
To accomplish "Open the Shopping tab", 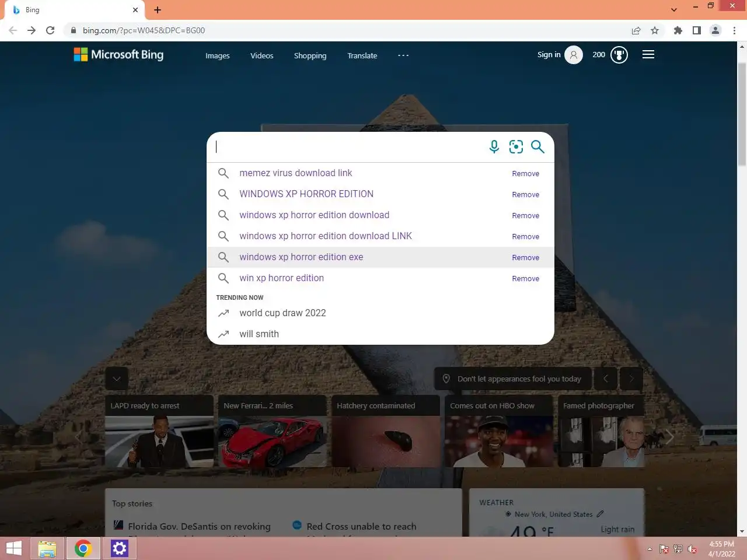I will (x=310, y=55).
